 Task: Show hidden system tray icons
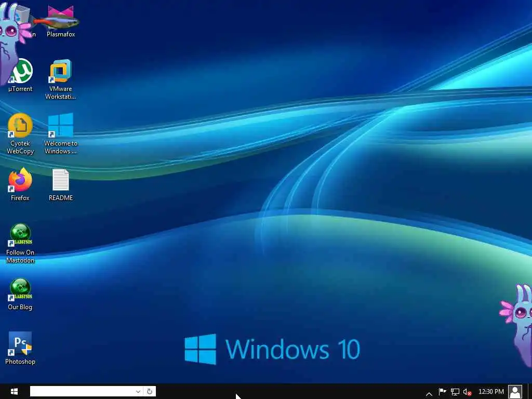[429, 394]
